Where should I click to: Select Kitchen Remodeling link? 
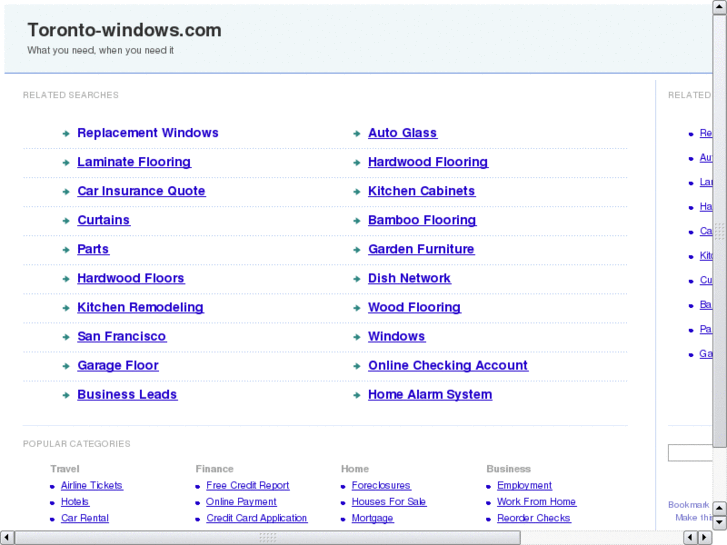click(x=140, y=308)
